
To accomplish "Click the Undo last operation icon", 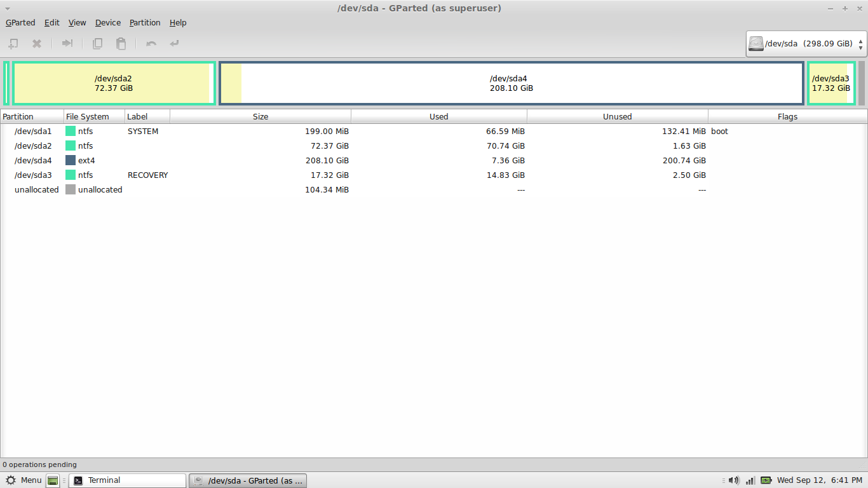I will (151, 44).
